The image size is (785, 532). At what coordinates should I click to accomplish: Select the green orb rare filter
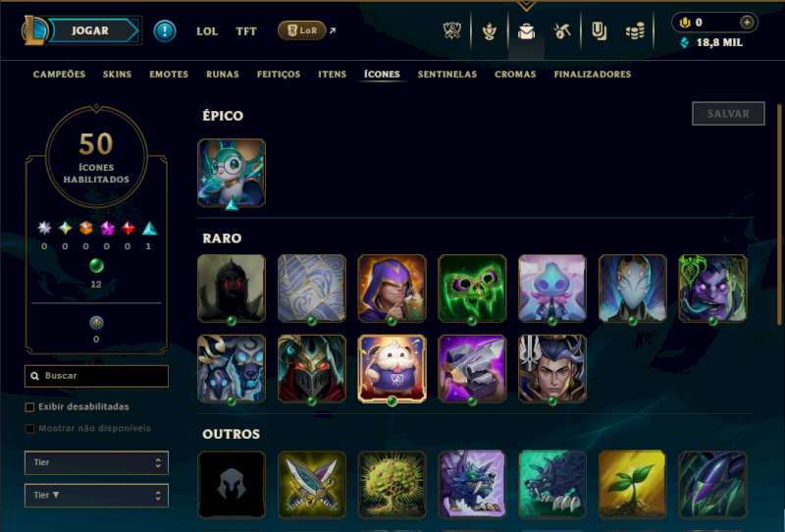tap(96, 266)
